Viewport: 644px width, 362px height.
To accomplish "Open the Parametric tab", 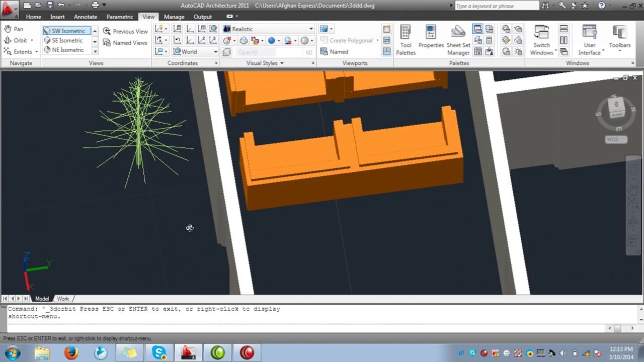I will point(120,17).
